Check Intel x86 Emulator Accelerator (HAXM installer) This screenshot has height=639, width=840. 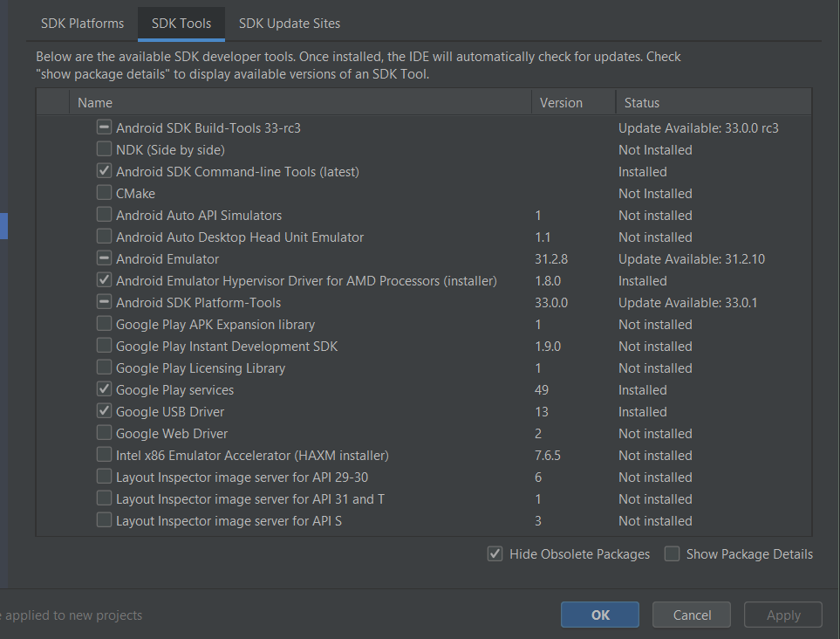pos(104,456)
